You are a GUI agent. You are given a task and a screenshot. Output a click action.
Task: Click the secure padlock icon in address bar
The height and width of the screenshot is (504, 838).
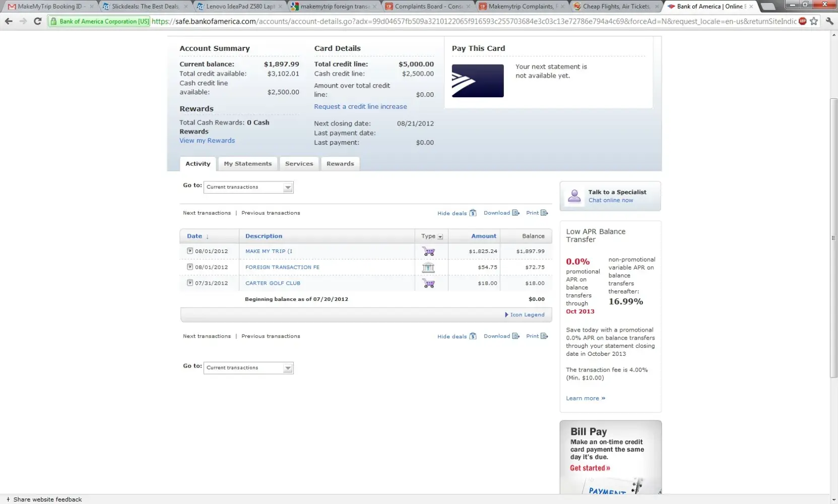click(53, 21)
